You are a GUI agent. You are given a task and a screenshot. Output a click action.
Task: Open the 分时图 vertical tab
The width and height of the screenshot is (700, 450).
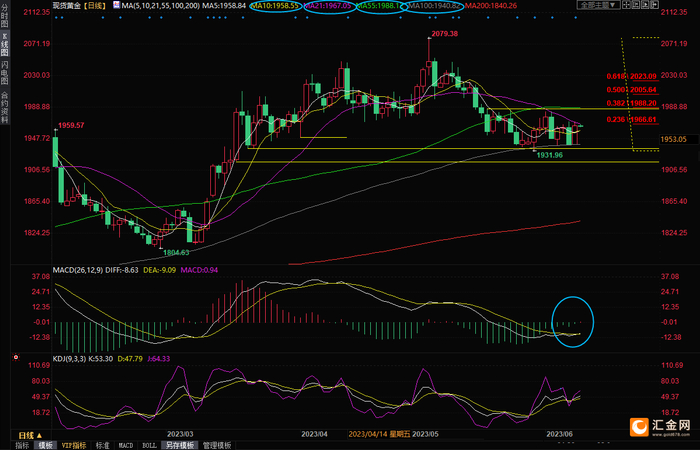coord(4,16)
